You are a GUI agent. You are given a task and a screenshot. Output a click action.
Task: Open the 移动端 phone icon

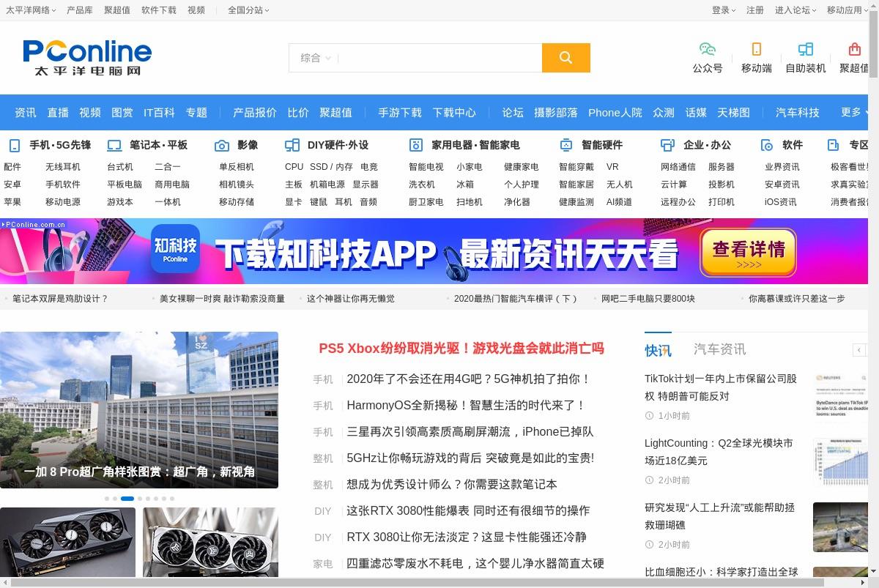pos(757,49)
